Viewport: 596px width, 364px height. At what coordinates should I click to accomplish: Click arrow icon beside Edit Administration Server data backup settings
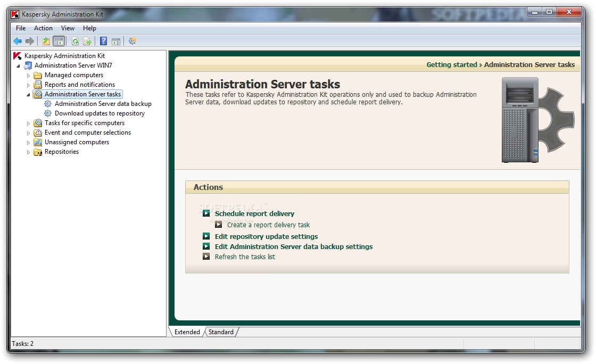click(x=206, y=246)
